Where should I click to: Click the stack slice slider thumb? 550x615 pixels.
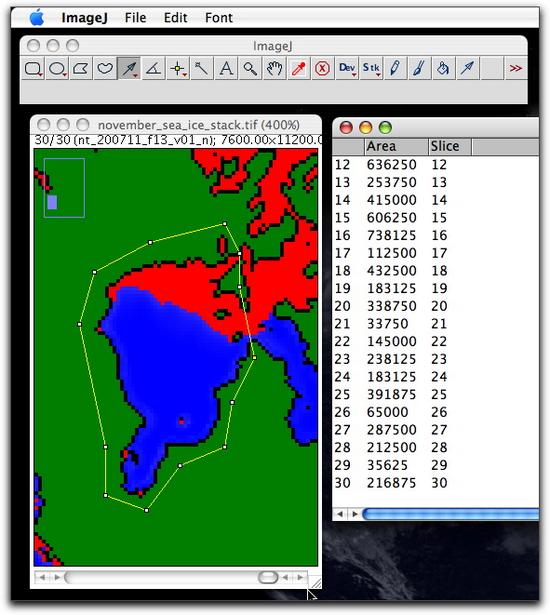click(268, 577)
